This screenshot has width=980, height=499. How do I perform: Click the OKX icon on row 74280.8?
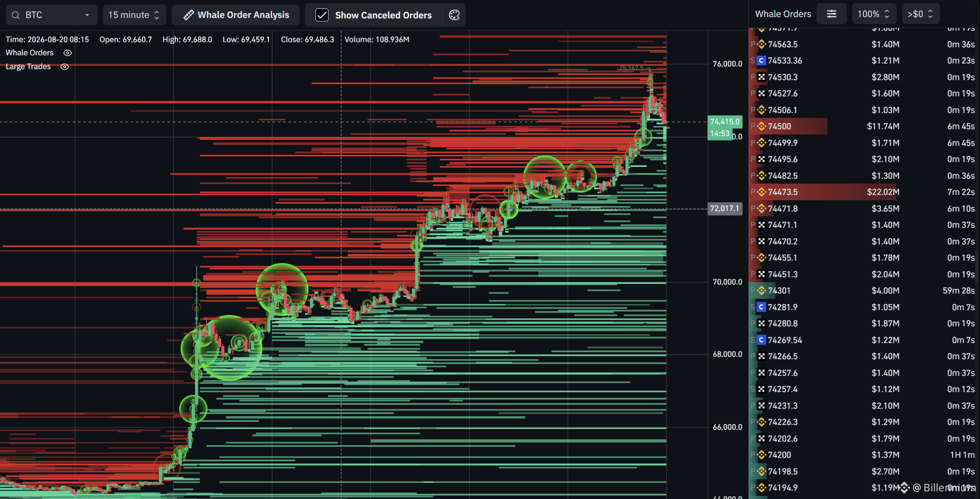pos(761,323)
